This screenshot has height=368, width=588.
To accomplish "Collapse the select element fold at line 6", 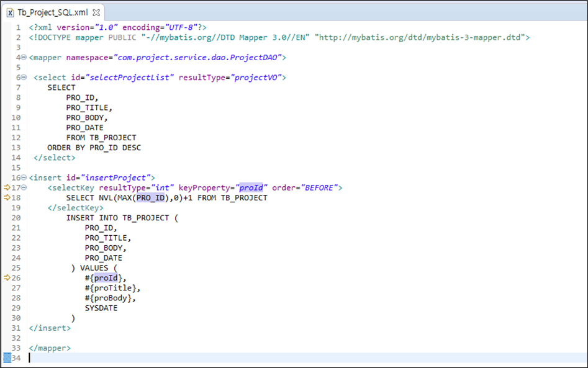I will click(24, 77).
